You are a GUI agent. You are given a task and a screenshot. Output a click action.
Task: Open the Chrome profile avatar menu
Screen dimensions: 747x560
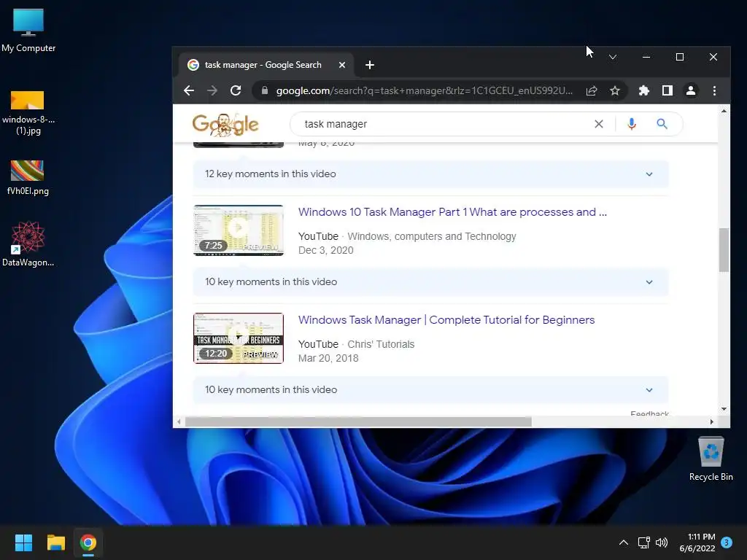pos(691,90)
